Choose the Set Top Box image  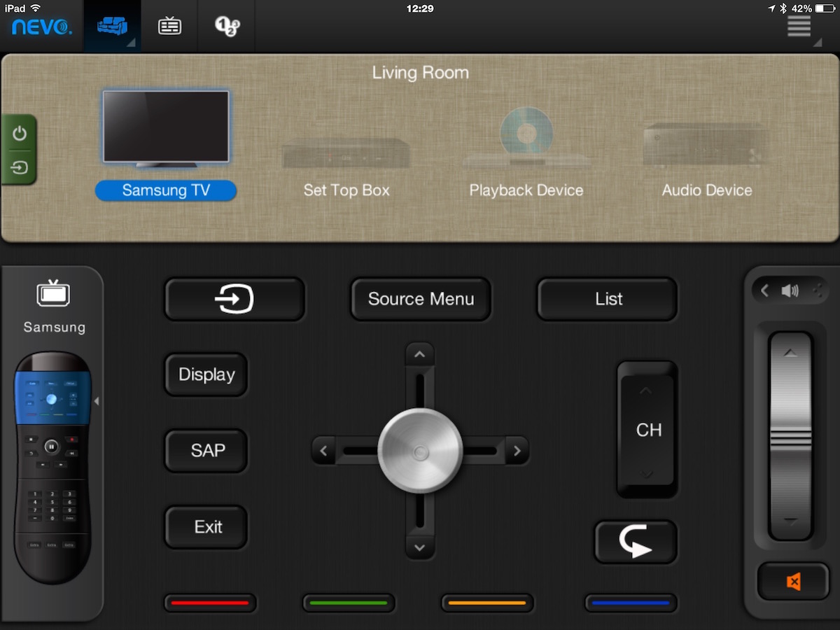pos(346,153)
